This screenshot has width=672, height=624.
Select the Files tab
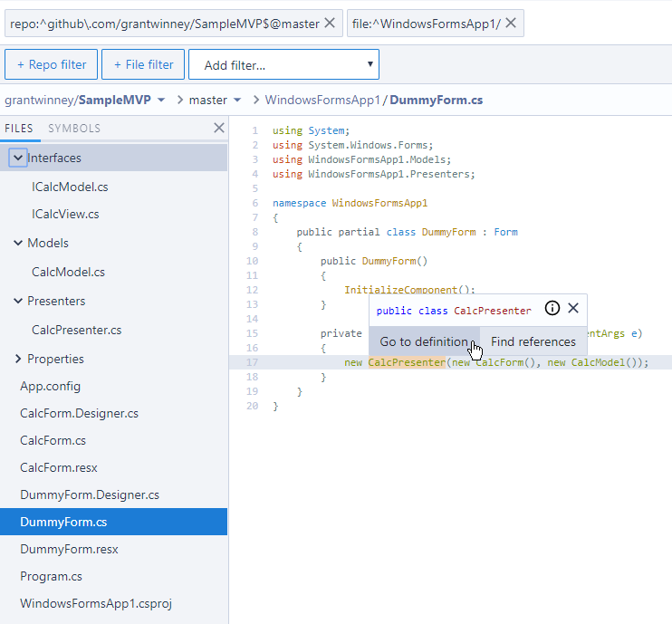click(x=19, y=129)
